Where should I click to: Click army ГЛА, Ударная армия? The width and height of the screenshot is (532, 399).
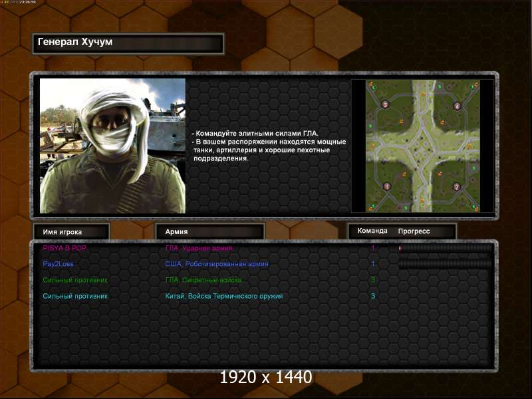[199, 248]
